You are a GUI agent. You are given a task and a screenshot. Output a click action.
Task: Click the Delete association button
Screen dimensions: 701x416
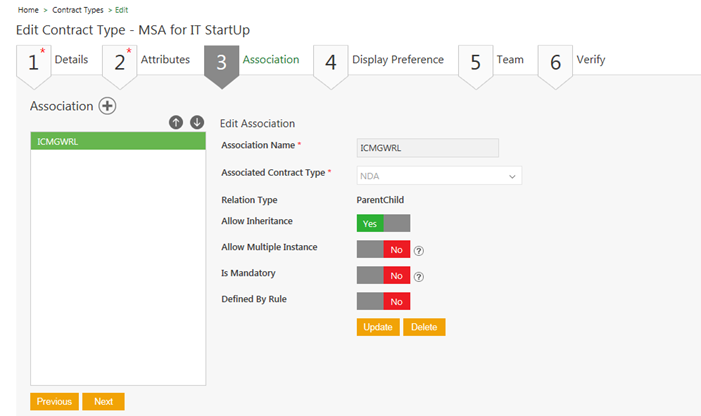[x=424, y=327]
